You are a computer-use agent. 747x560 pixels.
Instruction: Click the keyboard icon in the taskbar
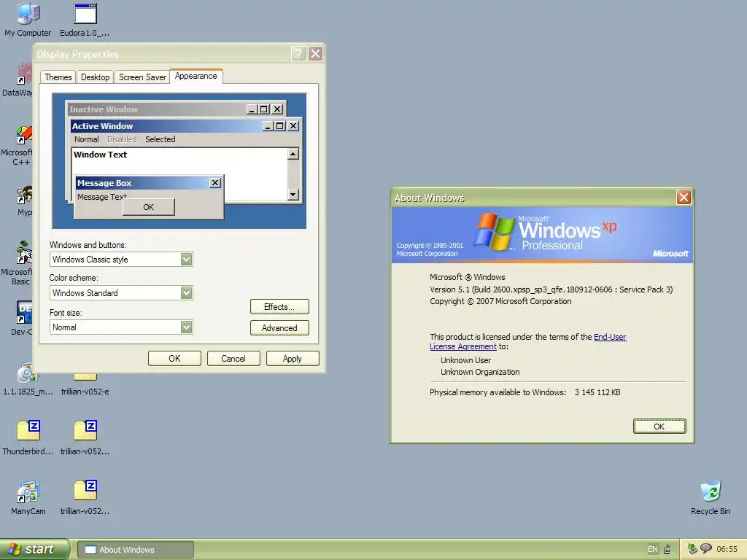coord(667,550)
